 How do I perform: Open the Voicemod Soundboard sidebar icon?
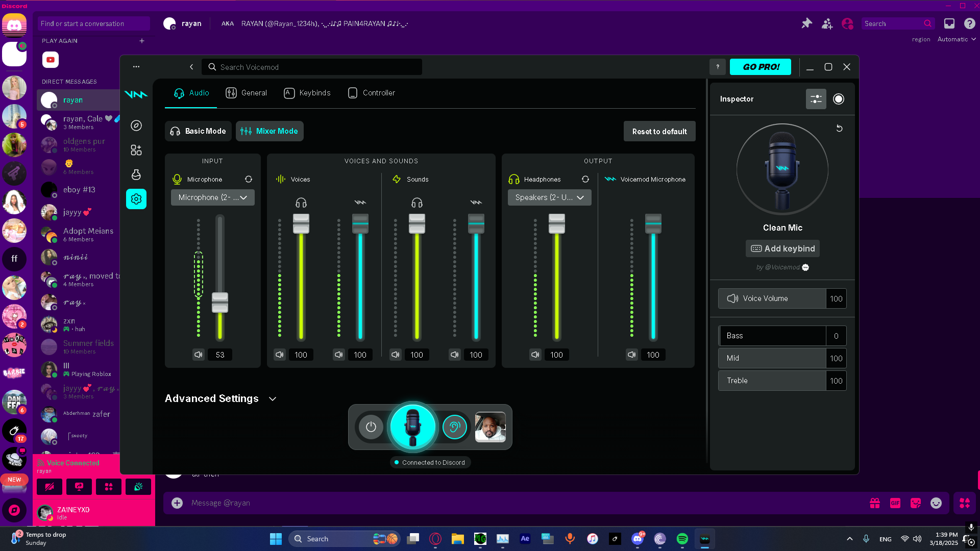136,150
